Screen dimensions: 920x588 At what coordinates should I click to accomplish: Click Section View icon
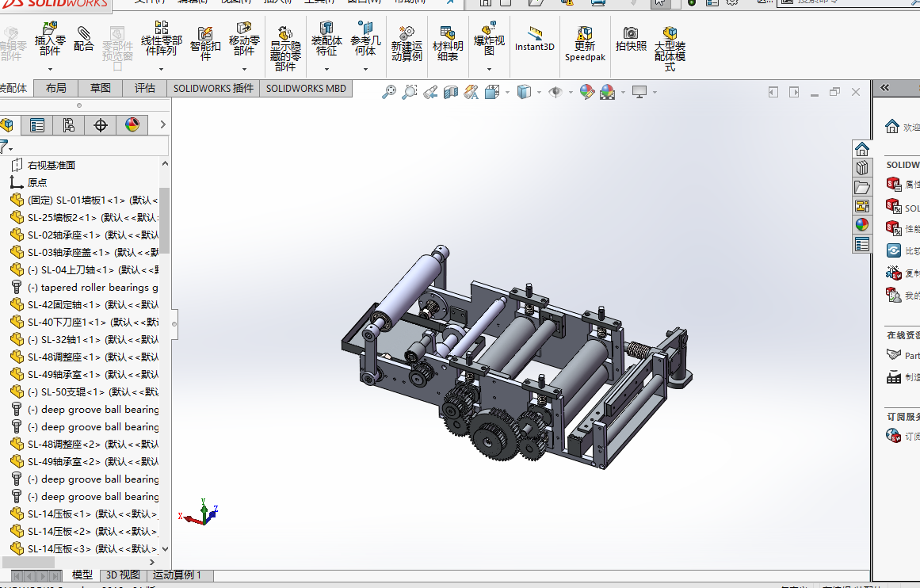[x=451, y=92]
